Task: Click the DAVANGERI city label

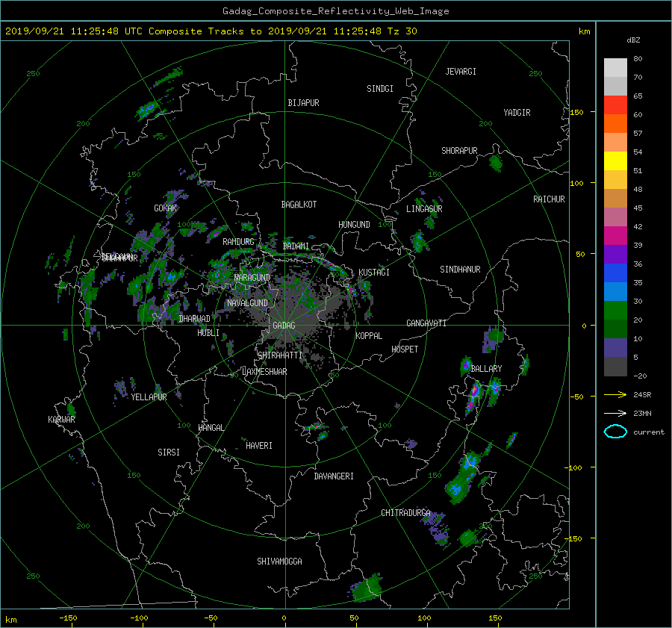Action: 334,476
